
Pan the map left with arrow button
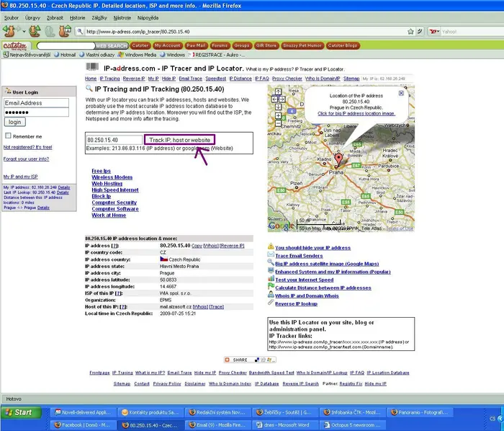(275, 99)
